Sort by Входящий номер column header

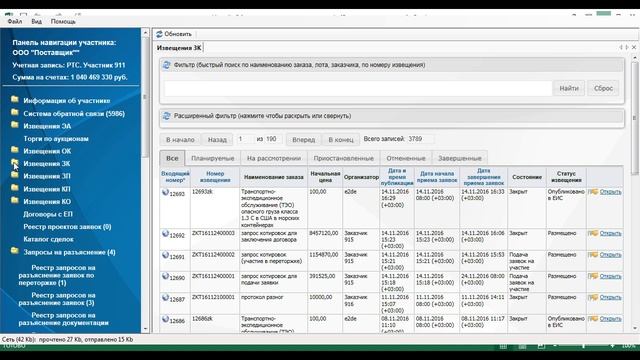[x=175, y=177]
